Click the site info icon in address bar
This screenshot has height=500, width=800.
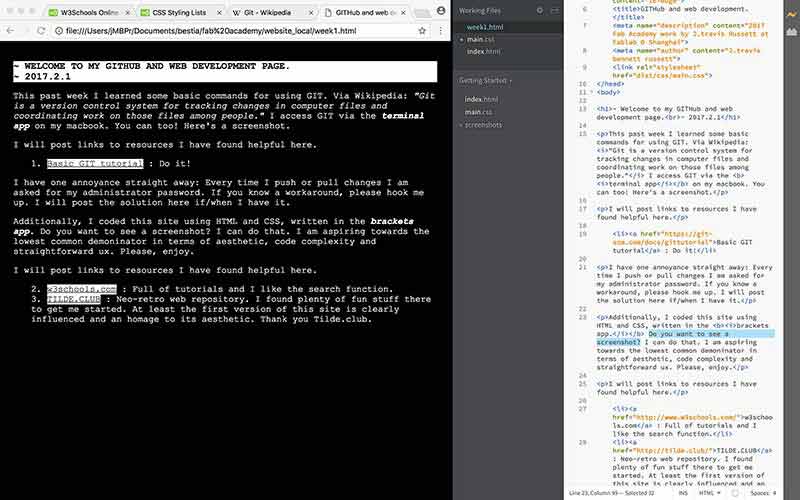59,31
